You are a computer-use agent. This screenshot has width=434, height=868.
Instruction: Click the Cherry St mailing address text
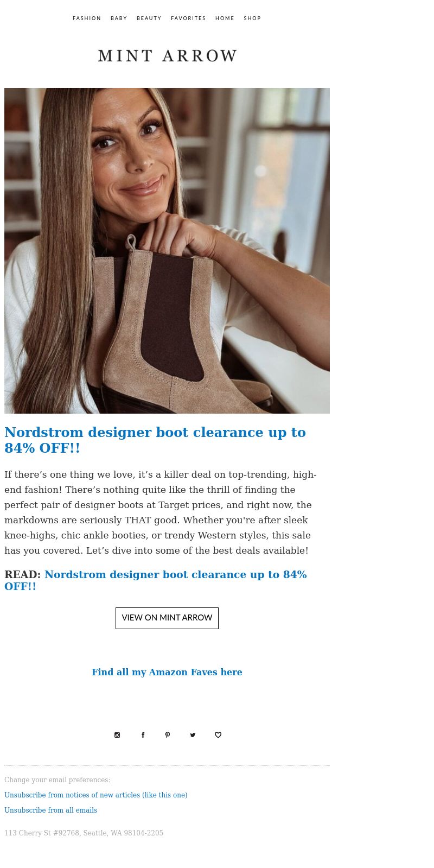tap(84, 833)
